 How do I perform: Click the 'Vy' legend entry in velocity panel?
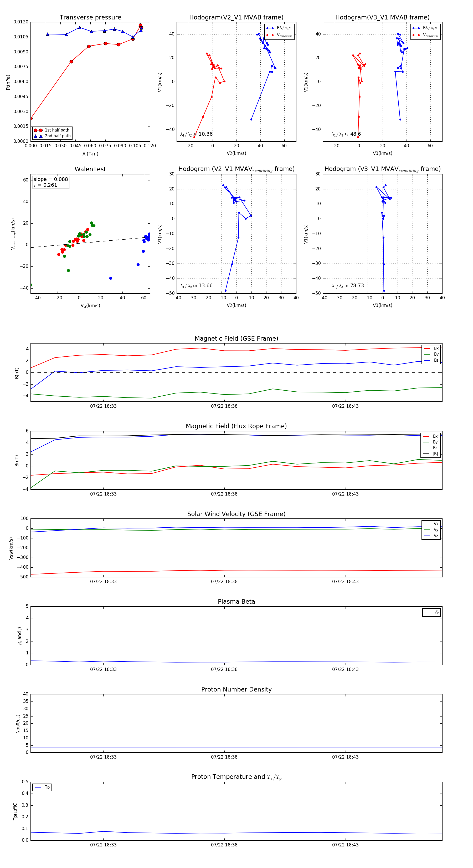(431, 530)
